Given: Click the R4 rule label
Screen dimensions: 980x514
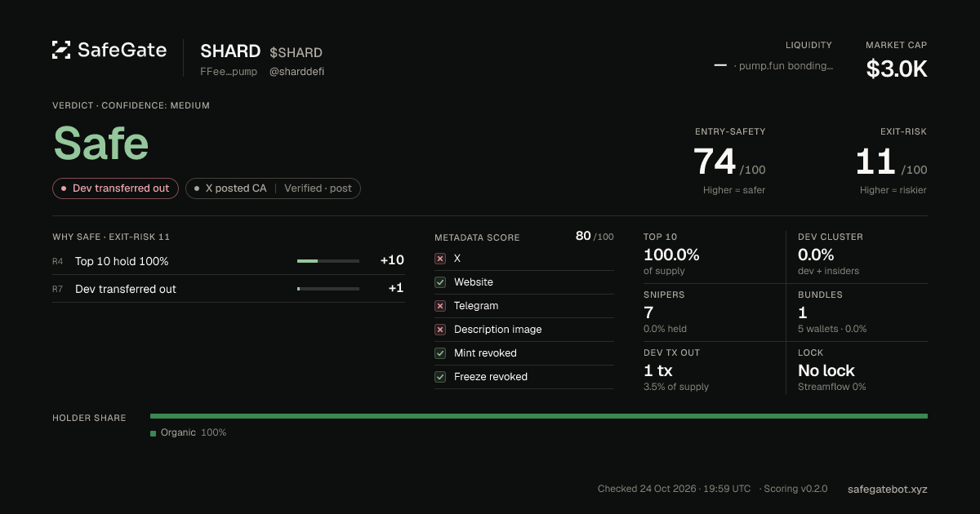Looking at the screenshot, I should [x=58, y=261].
